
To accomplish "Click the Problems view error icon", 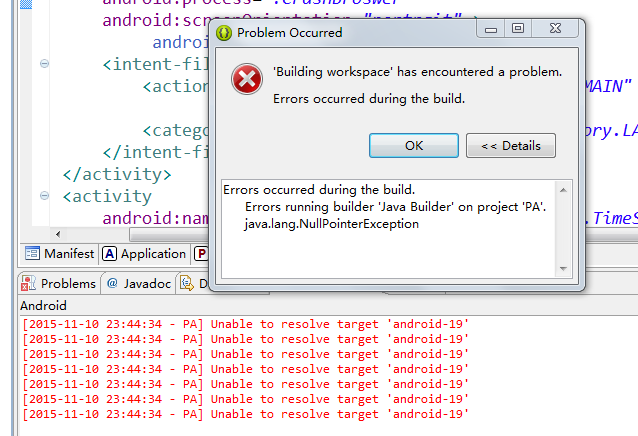I will [x=28, y=283].
